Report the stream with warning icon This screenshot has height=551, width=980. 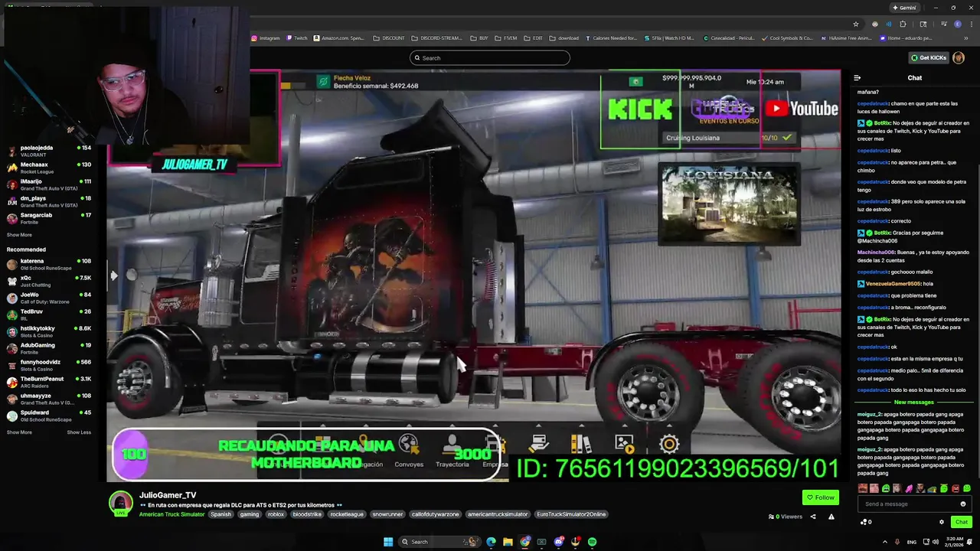pyautogui.click(x=831, y=517)
